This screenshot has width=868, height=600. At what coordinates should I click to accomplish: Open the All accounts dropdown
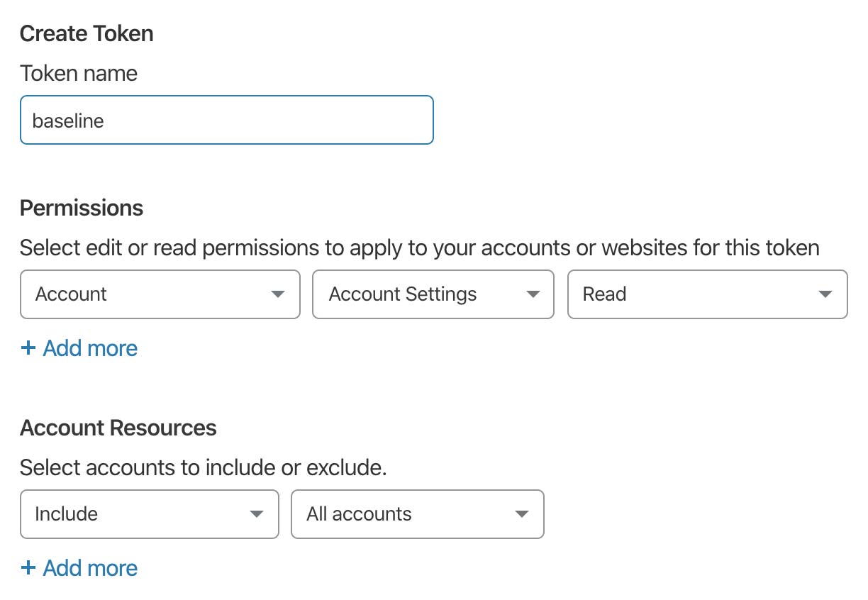click(418, 514)
